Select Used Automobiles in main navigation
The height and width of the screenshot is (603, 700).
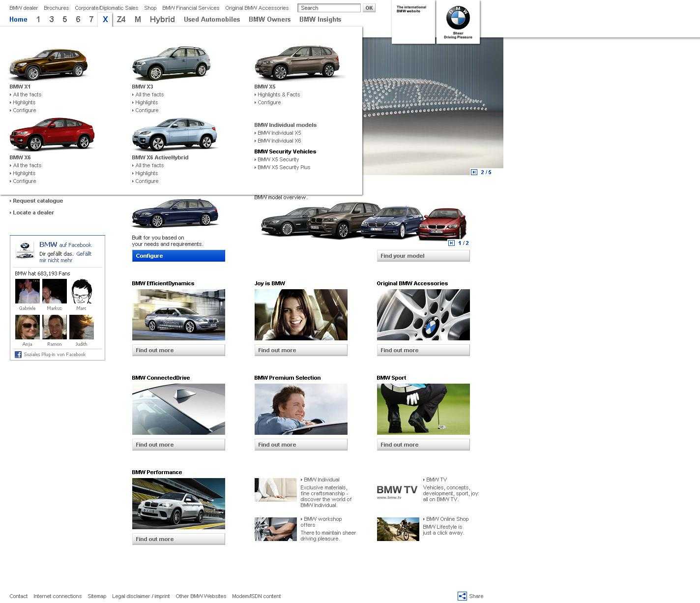(x=212, y=20)
